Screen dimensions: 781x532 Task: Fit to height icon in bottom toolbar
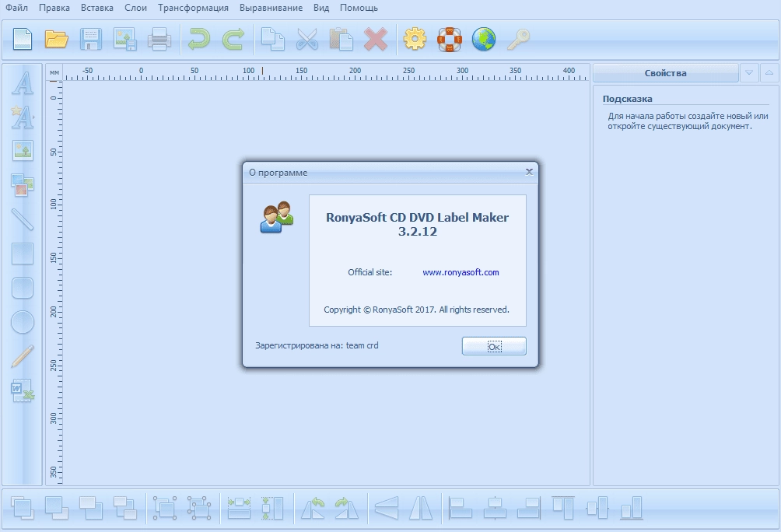click(x=273, y=508)
